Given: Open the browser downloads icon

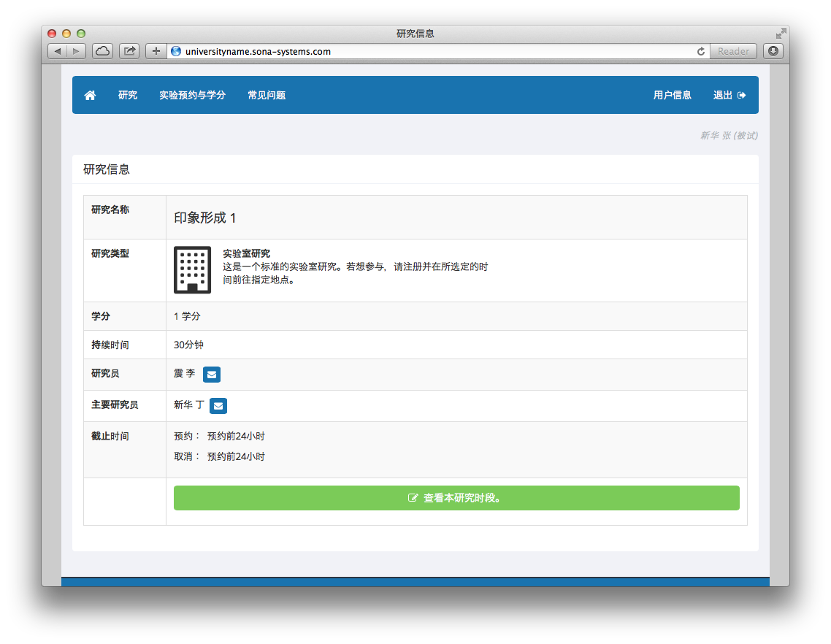Looking at the screenshot, I should click(773, 51).
